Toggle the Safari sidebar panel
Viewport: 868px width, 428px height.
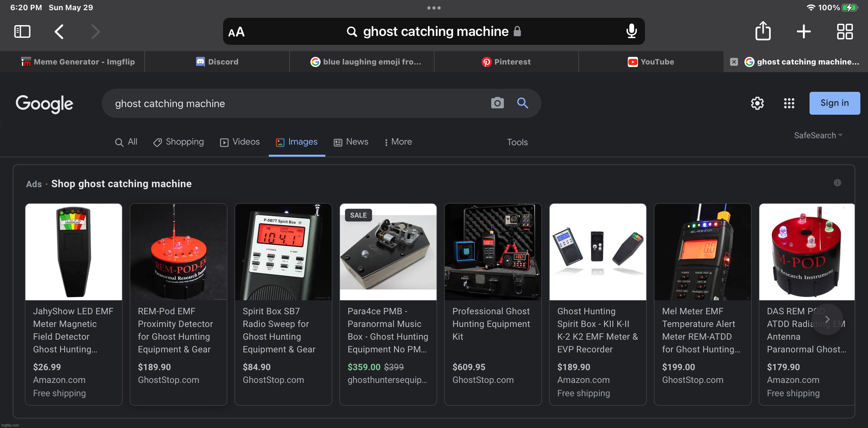[22, 32]
